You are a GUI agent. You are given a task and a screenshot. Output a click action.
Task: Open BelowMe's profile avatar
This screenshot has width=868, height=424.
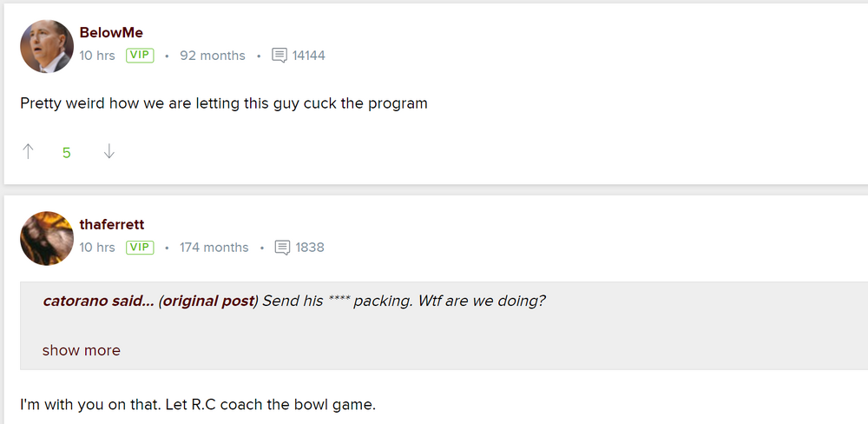pyautogui.click(x=47, y=46)
